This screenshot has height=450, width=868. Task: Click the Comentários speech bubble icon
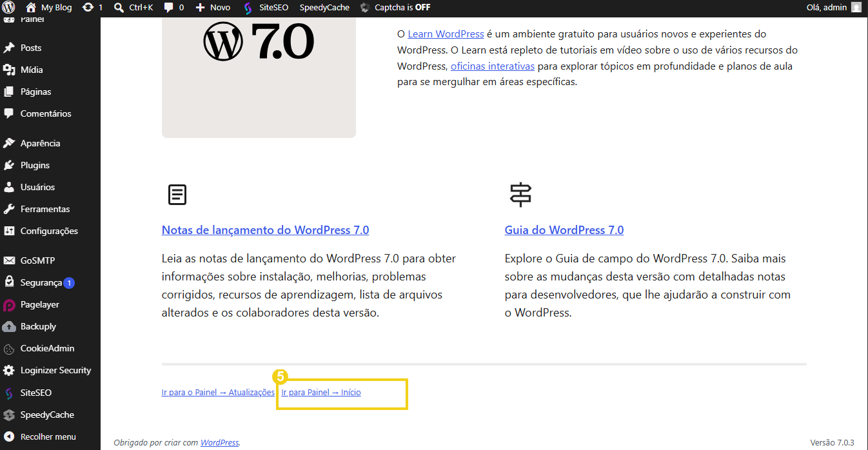point(9,113)
